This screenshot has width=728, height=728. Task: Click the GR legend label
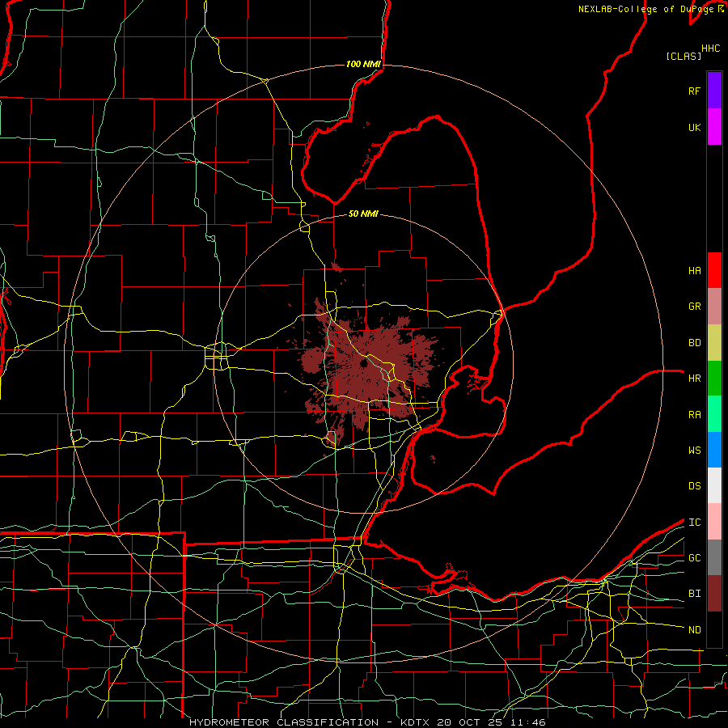[694, 307]
